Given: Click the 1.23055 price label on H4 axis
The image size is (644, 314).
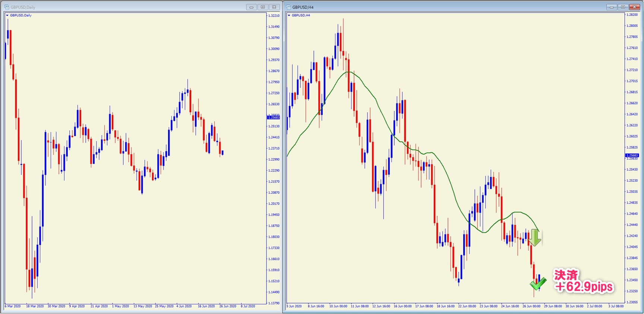Looking at the screenshot, I should [632, 302].
